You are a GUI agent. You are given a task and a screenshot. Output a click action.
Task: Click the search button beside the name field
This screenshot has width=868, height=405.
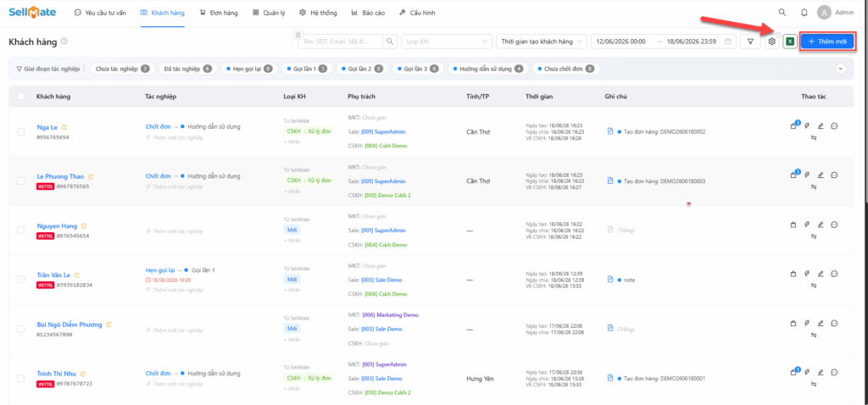390,41
